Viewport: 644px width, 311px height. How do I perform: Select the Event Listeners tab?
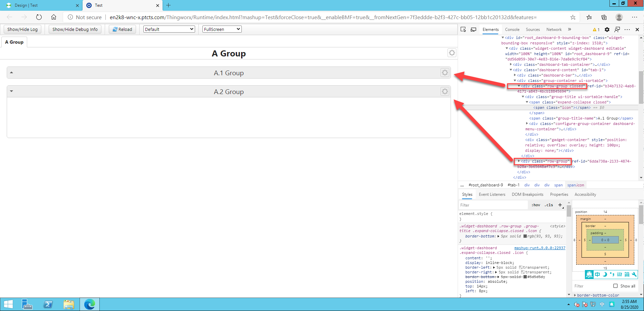point(492,194)
